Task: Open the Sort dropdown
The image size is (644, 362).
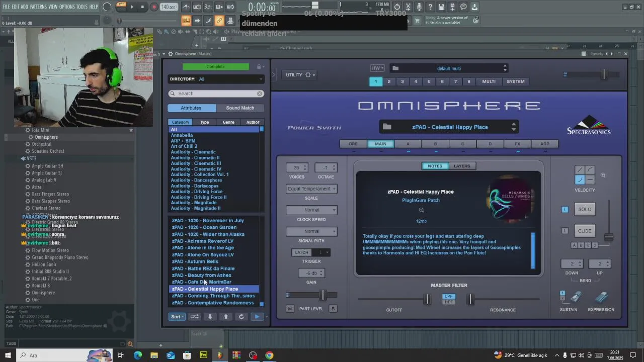Action: (x=177, y=317)
